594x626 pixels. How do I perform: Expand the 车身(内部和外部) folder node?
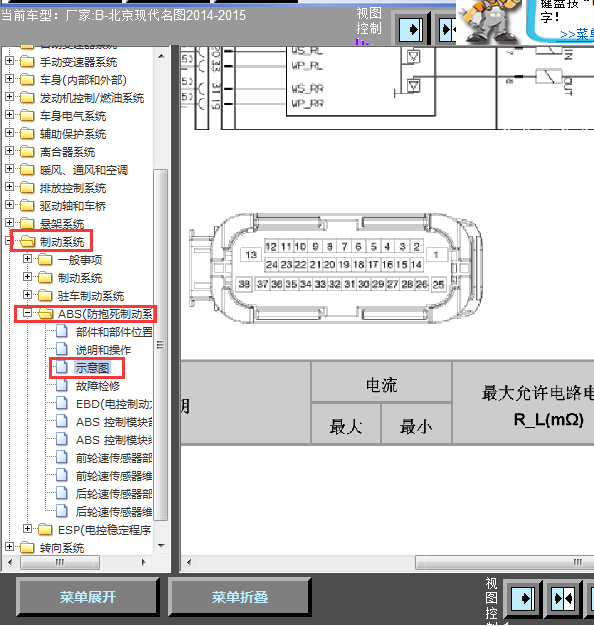pos(9,79)
